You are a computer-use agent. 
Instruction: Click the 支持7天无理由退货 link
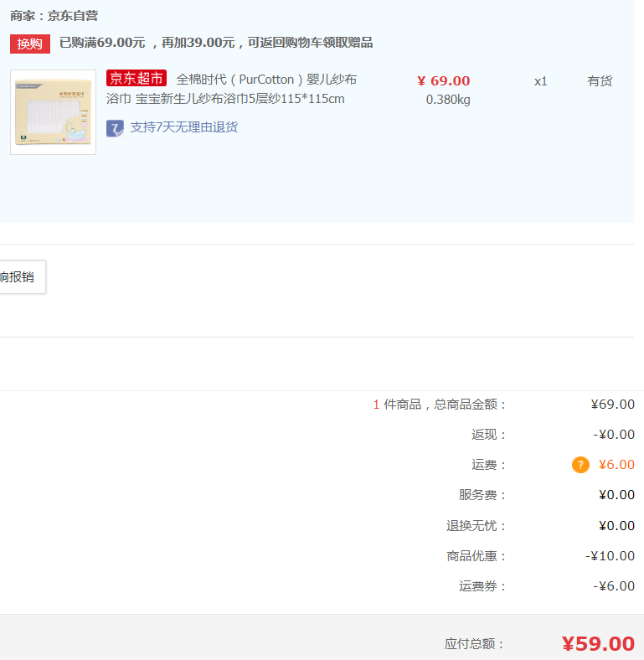(184, 127)
